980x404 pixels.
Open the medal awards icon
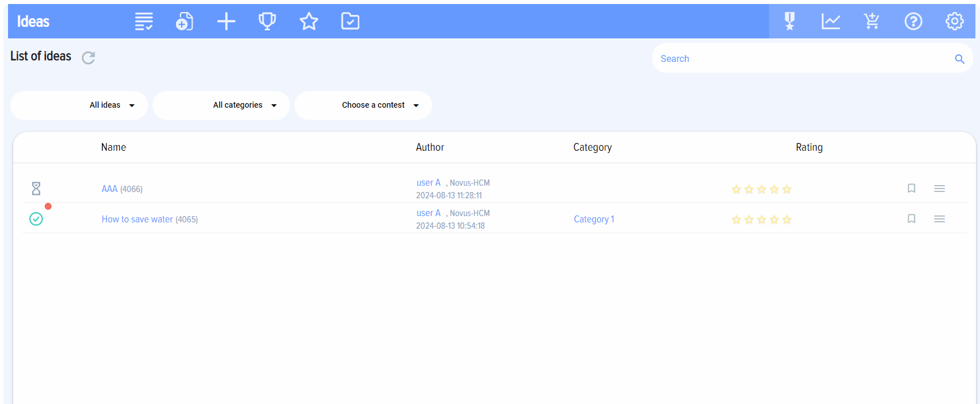pyautogui.click(x=790, y=22)
